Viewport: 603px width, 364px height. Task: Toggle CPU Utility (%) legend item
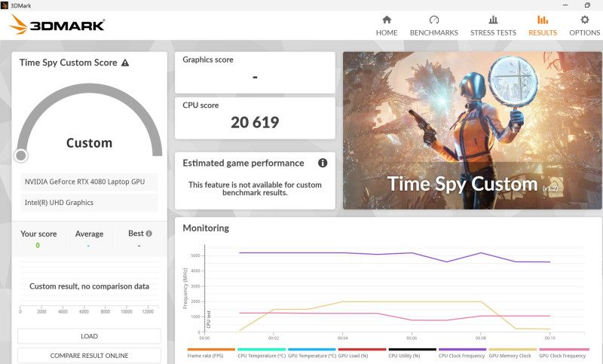coord(412,353)
